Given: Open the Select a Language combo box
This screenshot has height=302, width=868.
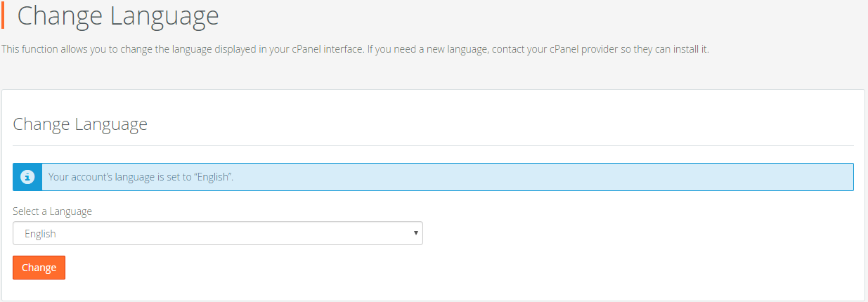Looking at the screenshot, I should pyautogui.click(x=218, y=233).
